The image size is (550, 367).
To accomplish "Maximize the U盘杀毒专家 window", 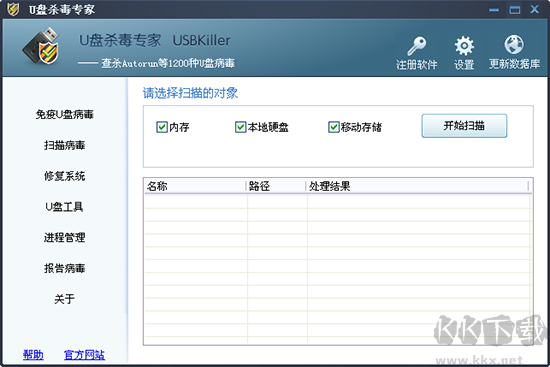I will (515, 10).
